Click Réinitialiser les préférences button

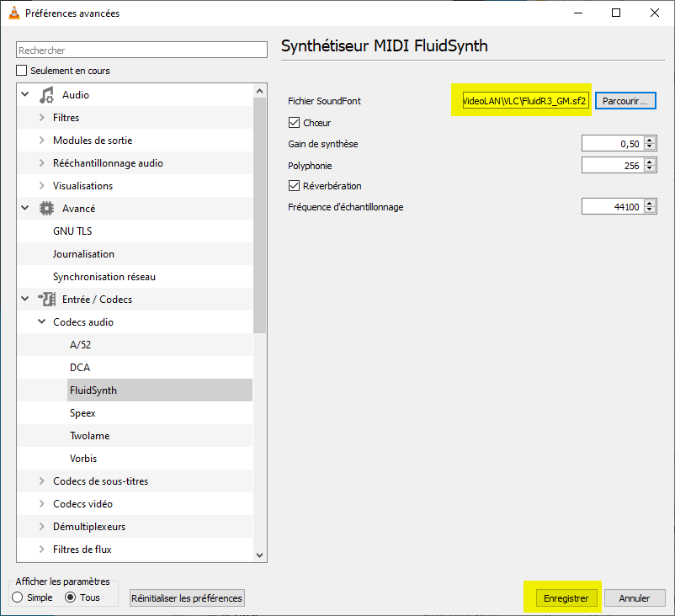click(187, 598)
